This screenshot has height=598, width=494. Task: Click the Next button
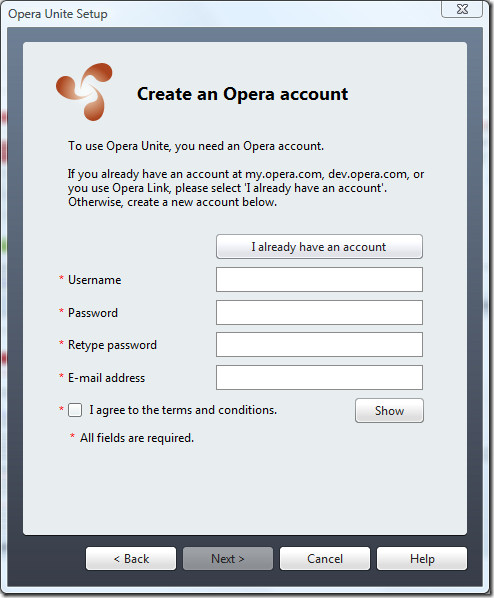(x=228, y=559)
